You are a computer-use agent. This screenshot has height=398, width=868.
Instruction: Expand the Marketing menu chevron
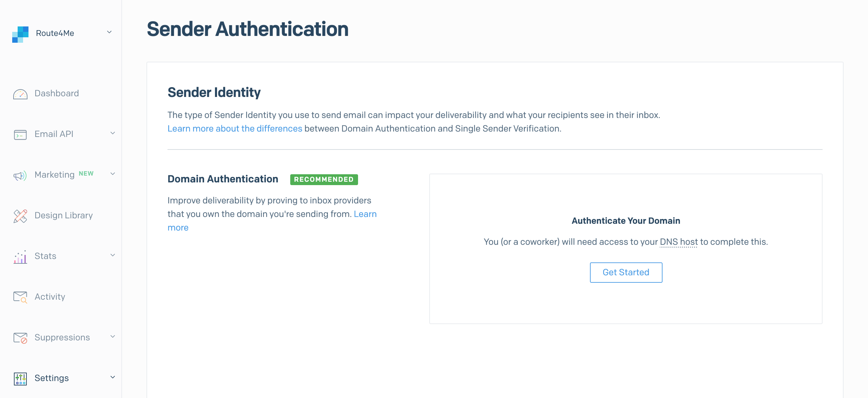pos(113,174)
